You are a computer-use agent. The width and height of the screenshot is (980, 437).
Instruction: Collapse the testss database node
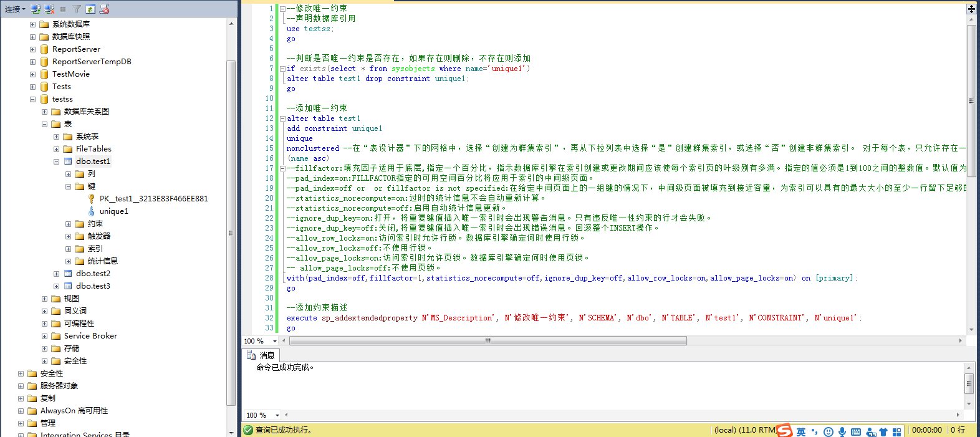point(33,99)
